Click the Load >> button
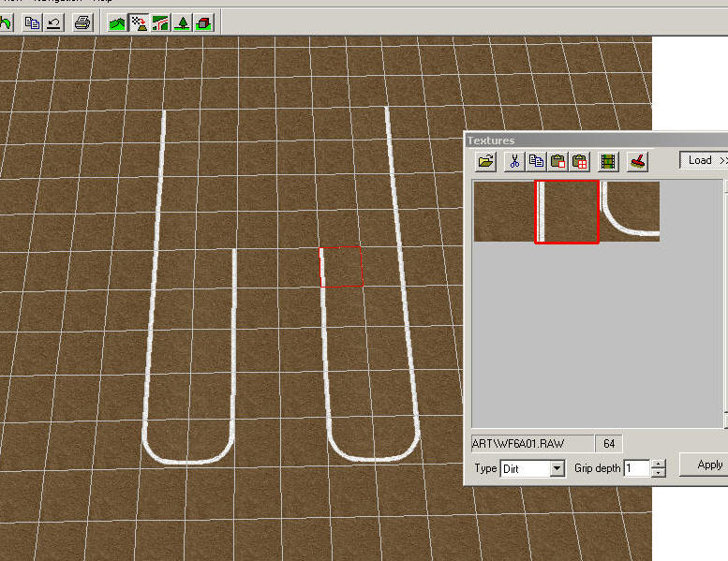Screen dimensions: 728x561 [x=705, y=160]
